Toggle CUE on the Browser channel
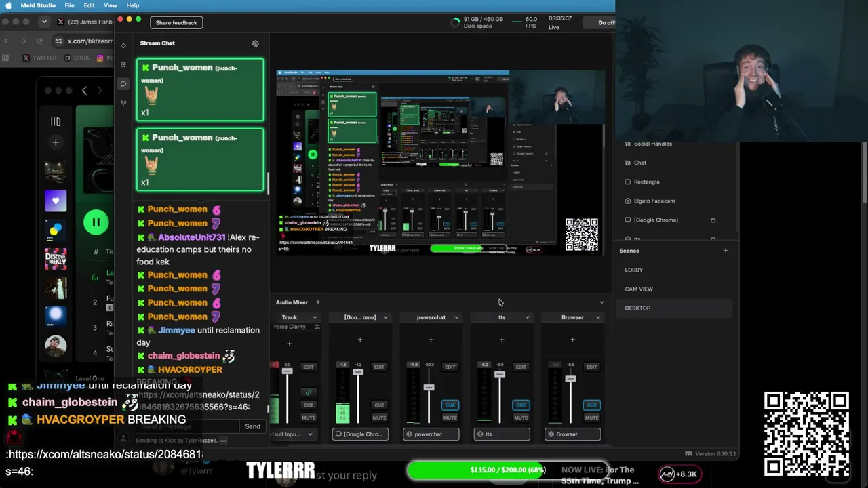Image resolution: width=868 pixels, height=488 pixels. pos(591,405)
